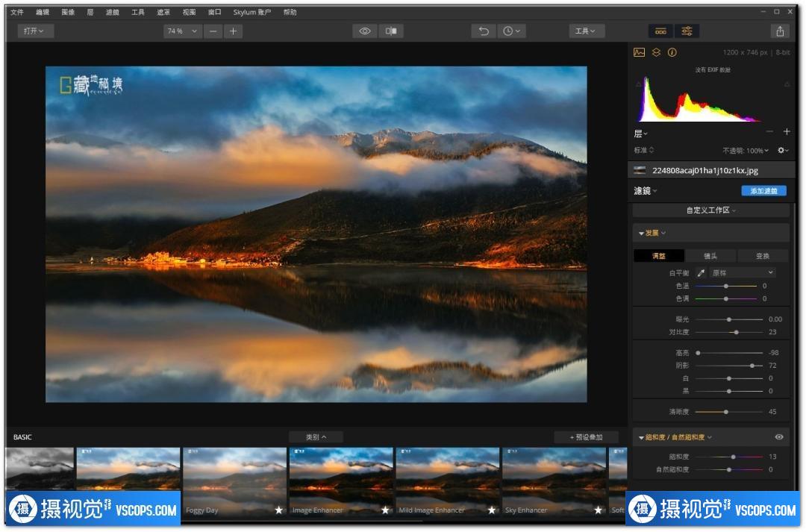This screenshot has height=532, width=806.
Task: Expand the 层 panel dropdown
Action: 640,134
